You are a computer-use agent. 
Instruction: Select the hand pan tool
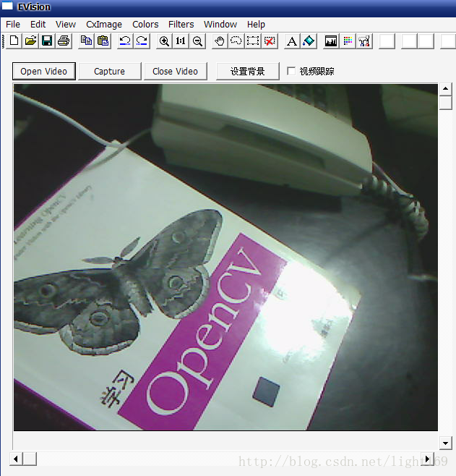point(220,41)
